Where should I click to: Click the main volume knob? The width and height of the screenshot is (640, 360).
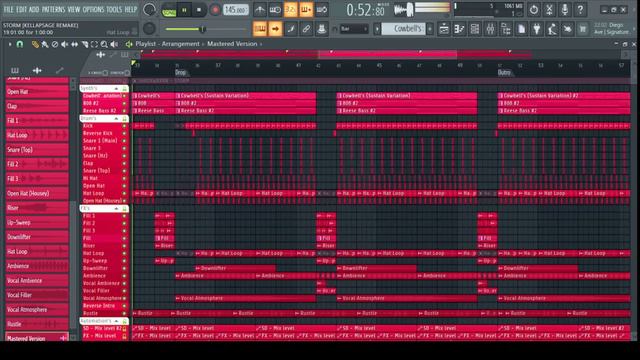149,9
